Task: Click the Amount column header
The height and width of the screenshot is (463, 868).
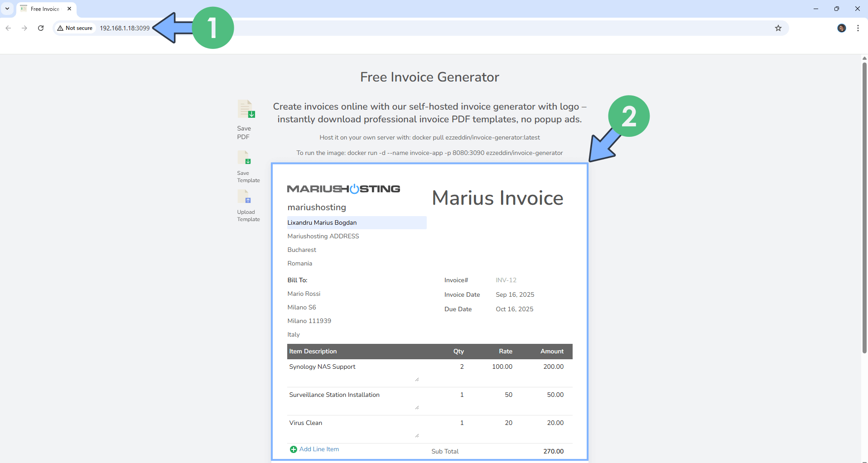Action: pos(552,351)
